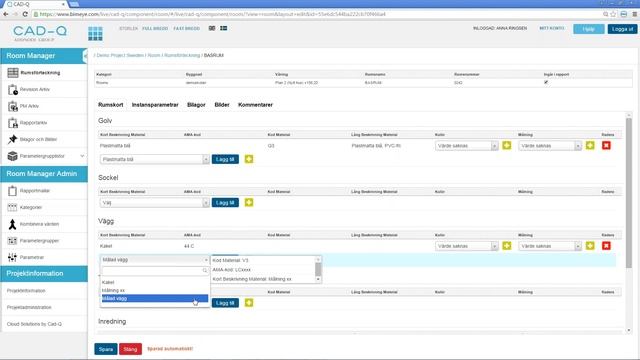Open Rapportmallar clipboard icon
Viewport: 640px width, 360px height.
click(13, 191)
